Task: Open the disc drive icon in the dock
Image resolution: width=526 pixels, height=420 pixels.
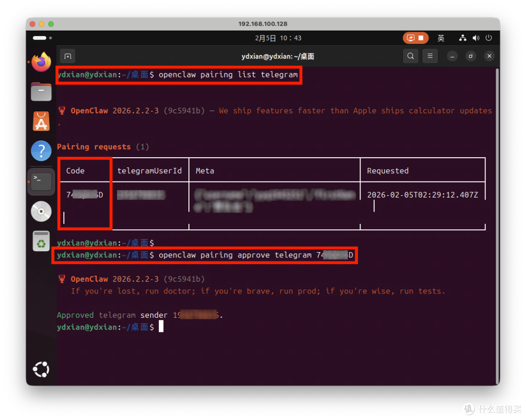Action: point(41,212)
